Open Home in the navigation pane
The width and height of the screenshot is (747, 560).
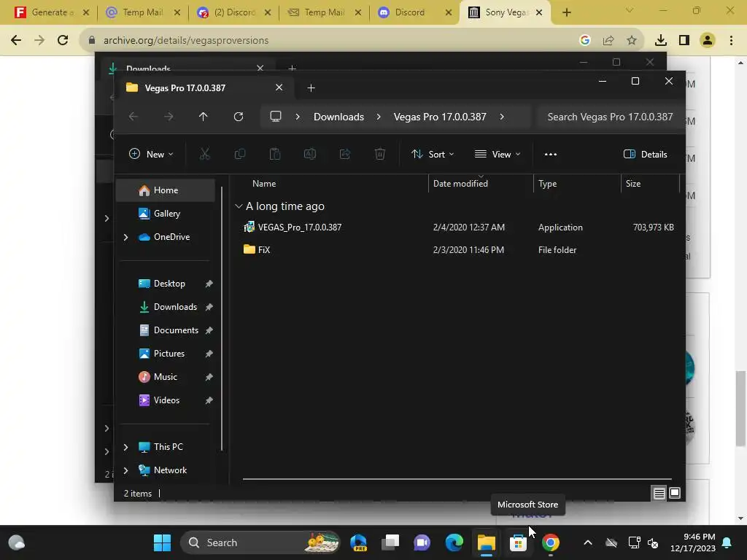[166, 190]
